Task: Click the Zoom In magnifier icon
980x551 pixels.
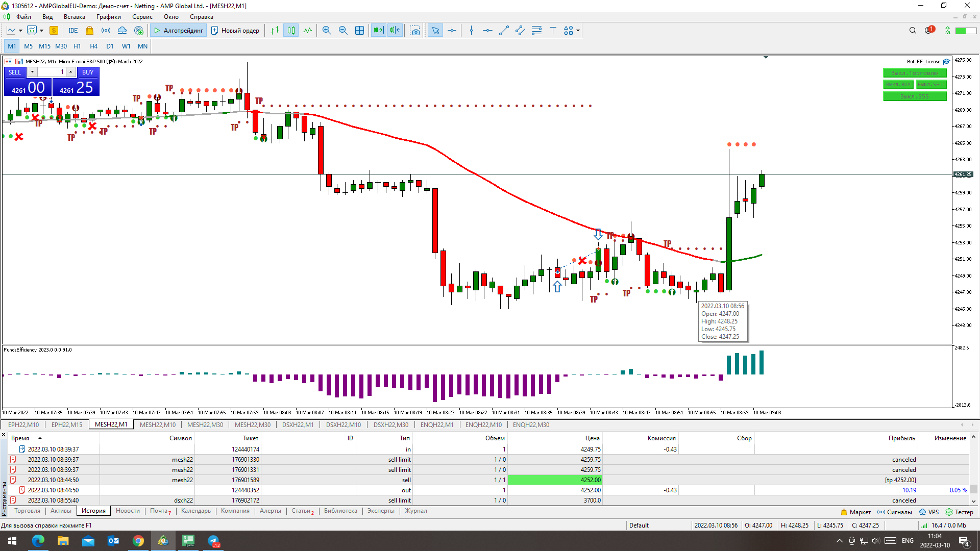Action: [327, 31]
